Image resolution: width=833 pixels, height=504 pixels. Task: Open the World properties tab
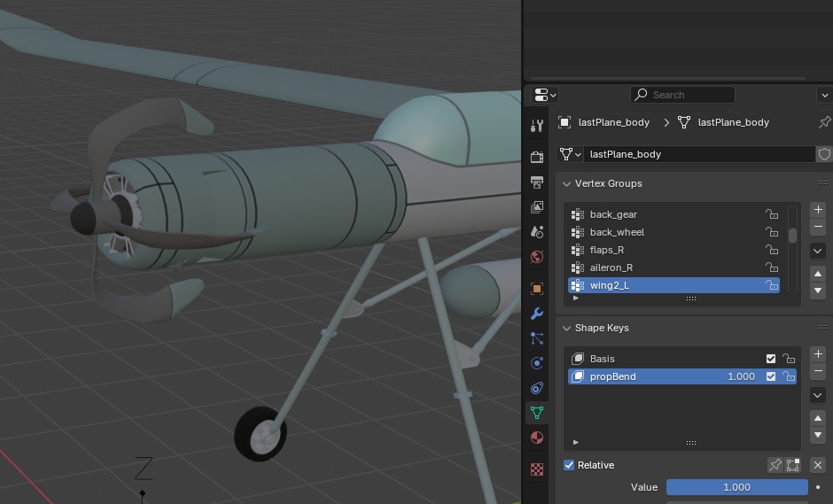tap(536, 257)
